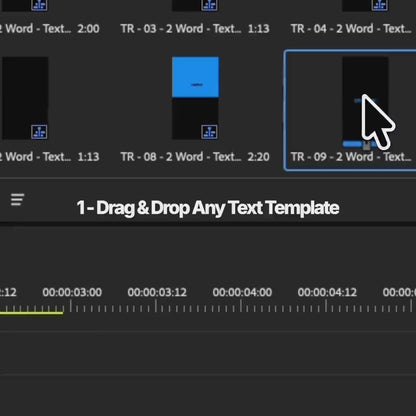Click the template badge above the TR - 04 label
The height and width of the screenshot is (416, 416).
[x=380, y=5]
